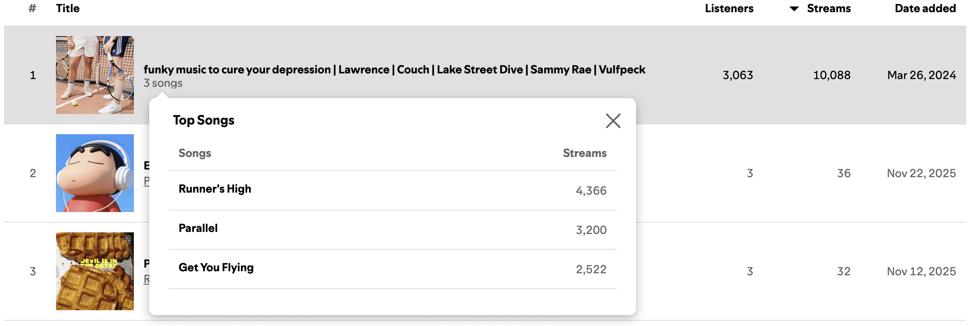Open the funky music playlist title
This screenshot has width=980, height=326.
pyautogui.click(x=394, y=70)
